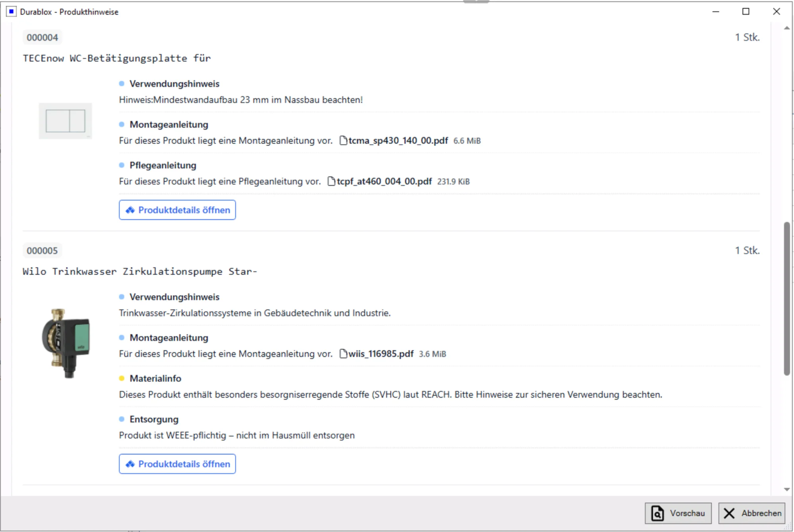The image size is (794, 532).
Task: Click the blue bullet beside Verwendungshinweis of position 000004
Action: (121, 83)
